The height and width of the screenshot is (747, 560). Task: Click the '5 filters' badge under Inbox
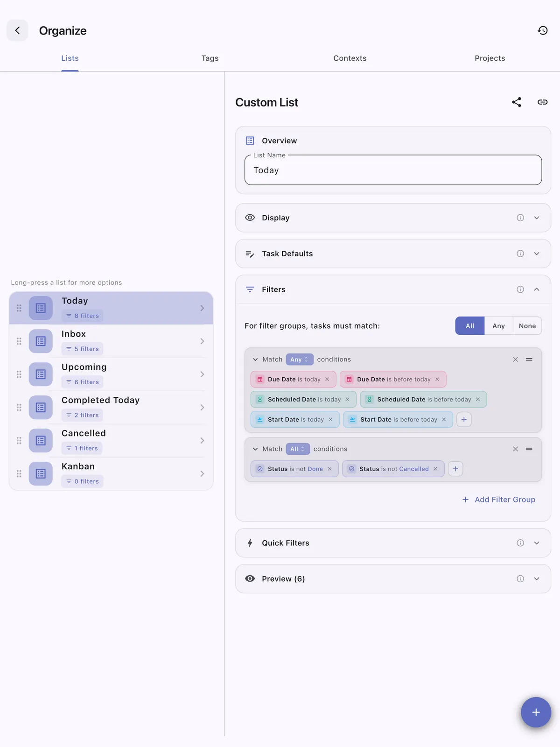82,349
